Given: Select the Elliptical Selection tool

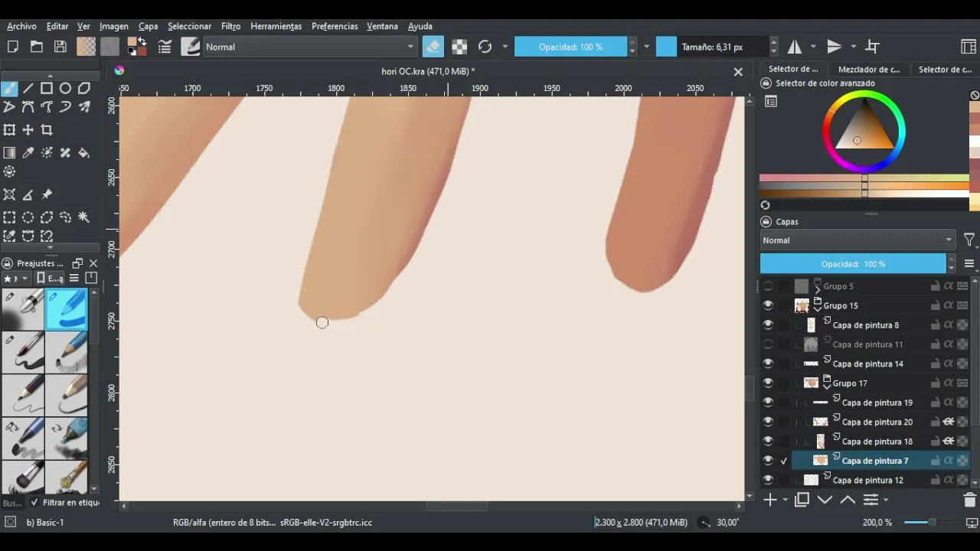Looking at the screenshot, I should [28, 217].
